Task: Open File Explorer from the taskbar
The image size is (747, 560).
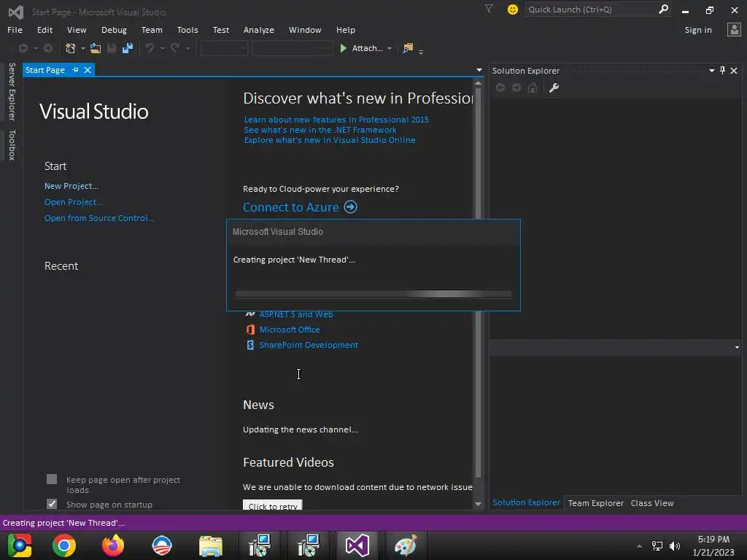Action: 211,545
